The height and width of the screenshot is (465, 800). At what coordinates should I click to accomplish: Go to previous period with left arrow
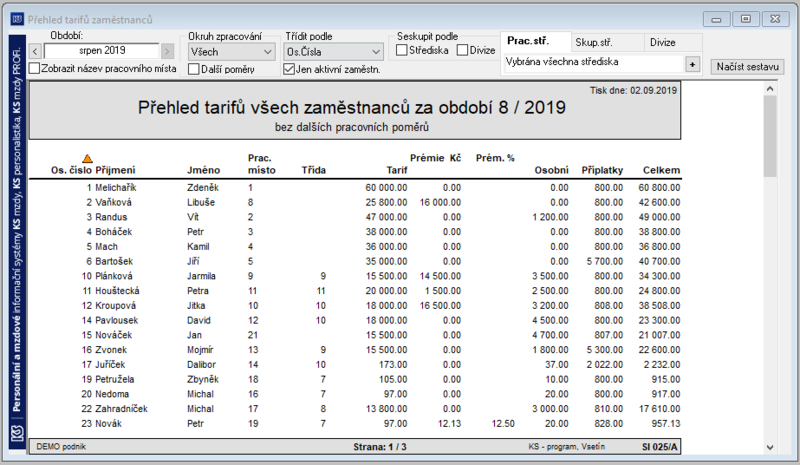35,51
